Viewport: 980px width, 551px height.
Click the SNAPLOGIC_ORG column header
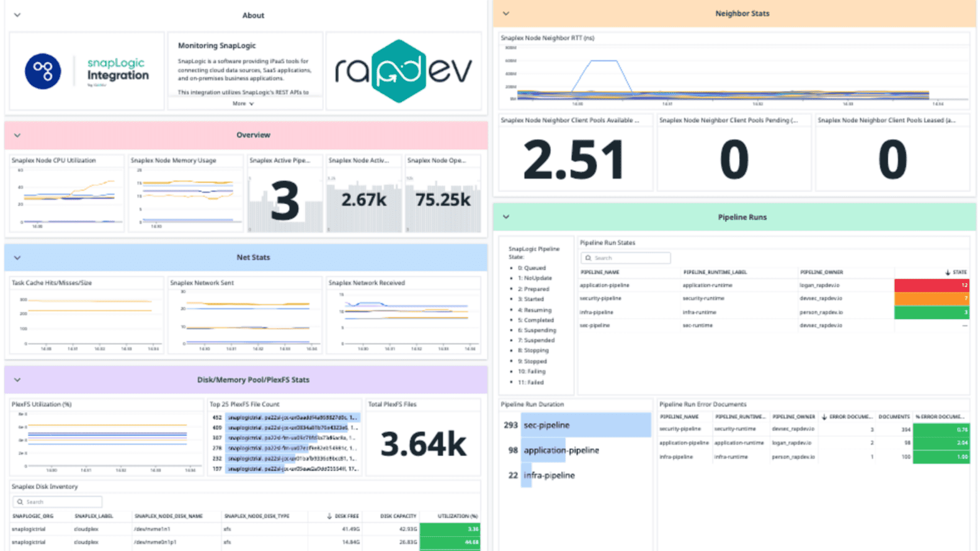point(33,516)
